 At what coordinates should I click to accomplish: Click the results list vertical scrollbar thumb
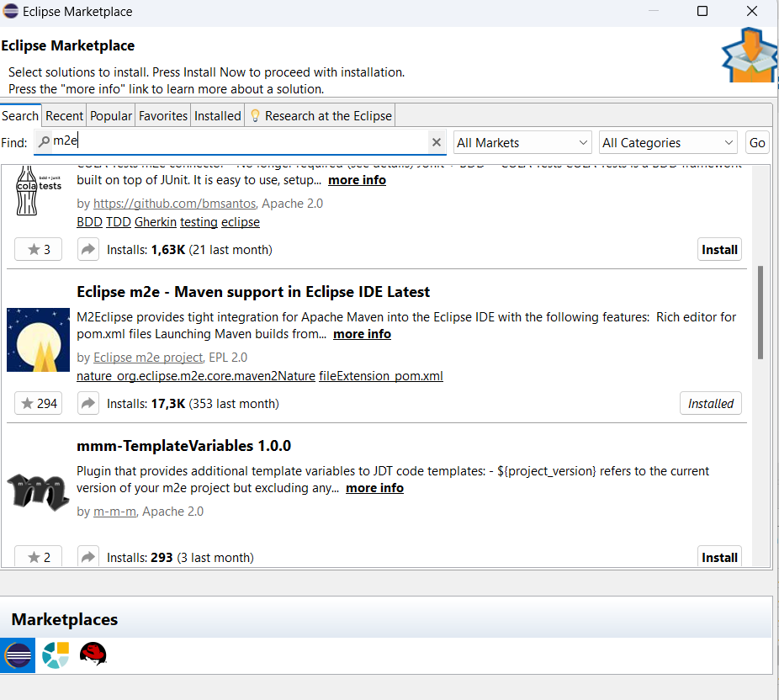(x=760, y=312)
